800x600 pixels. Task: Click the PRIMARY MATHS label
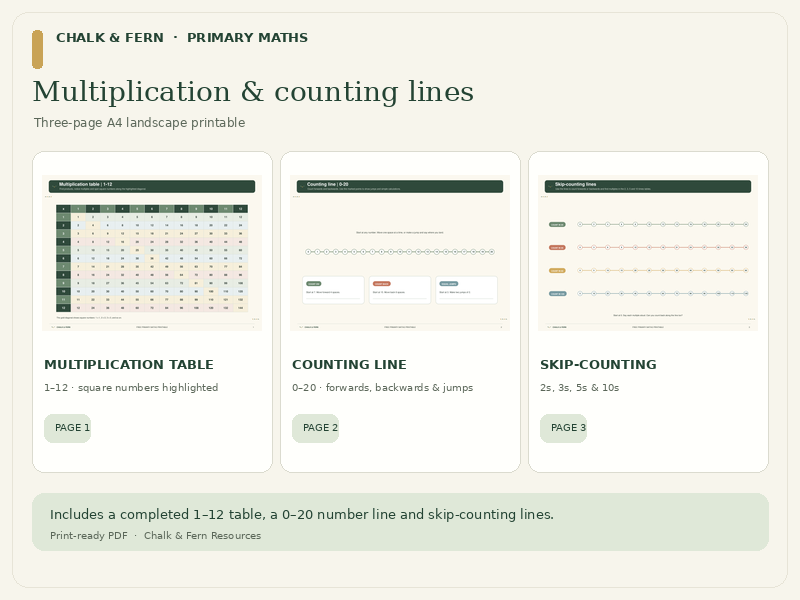tap(247, 38)
